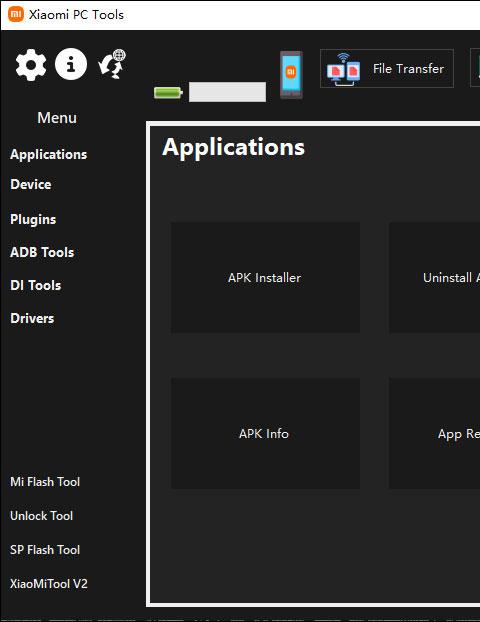Open Plugins menu section

(33, 219)
